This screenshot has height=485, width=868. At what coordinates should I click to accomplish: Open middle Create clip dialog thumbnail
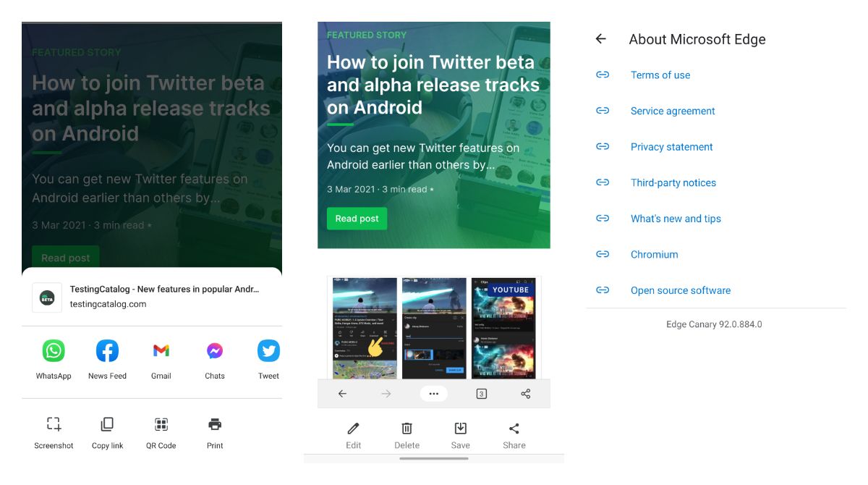pos(434,328)
